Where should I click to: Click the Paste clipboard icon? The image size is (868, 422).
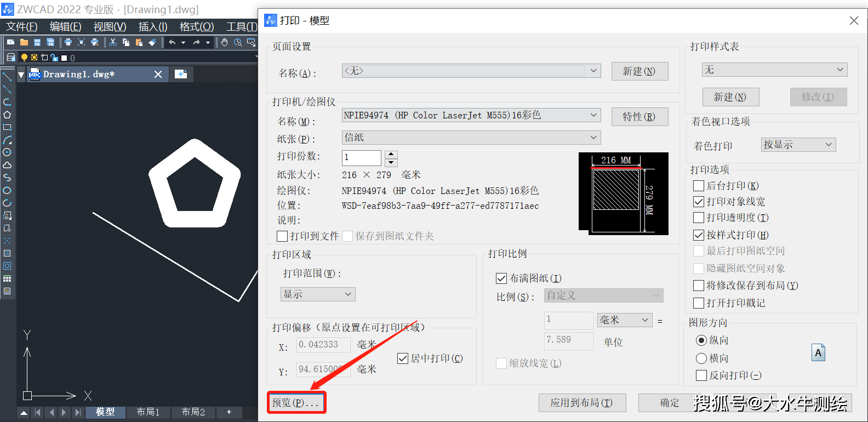(x=139, y=42)
